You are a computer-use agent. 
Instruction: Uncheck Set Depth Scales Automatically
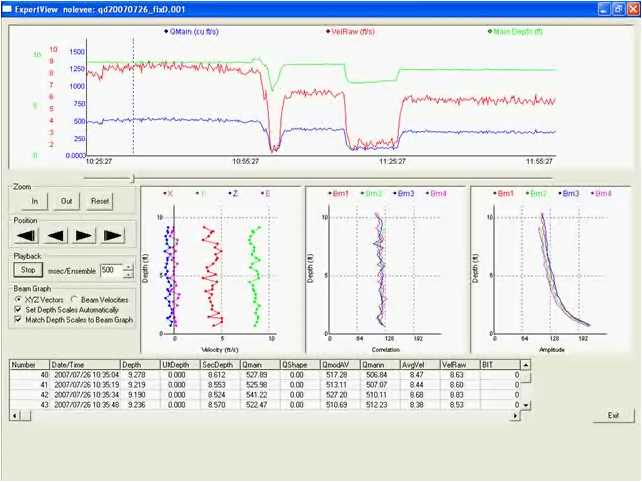[x=18, y=310]
